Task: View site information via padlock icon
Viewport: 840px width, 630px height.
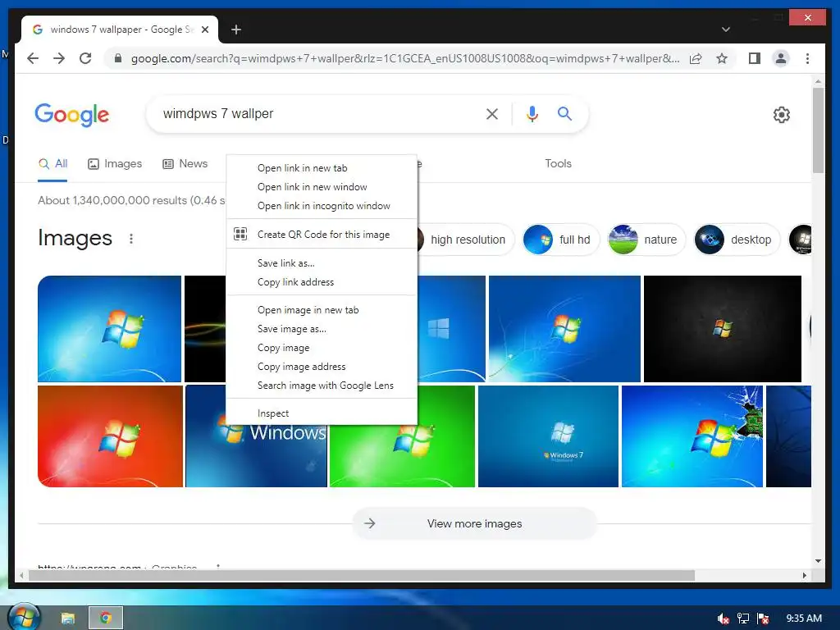Action: pos(118,58)
